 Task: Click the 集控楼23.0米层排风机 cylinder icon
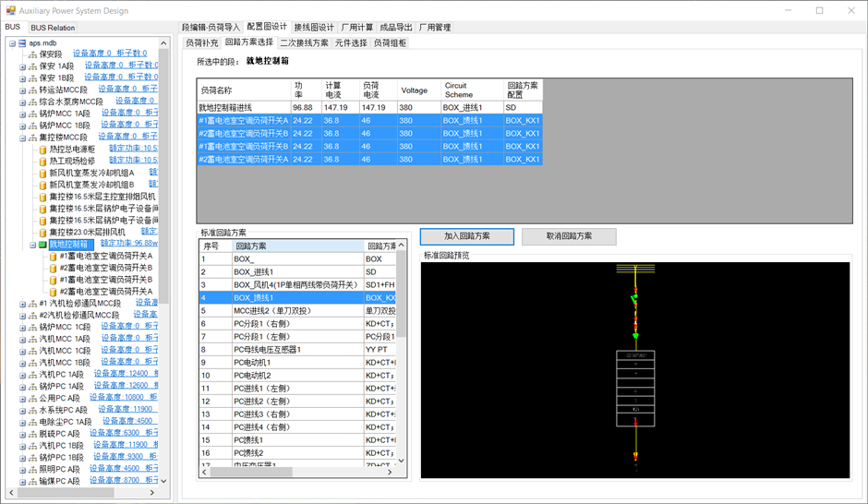point(42,233)
